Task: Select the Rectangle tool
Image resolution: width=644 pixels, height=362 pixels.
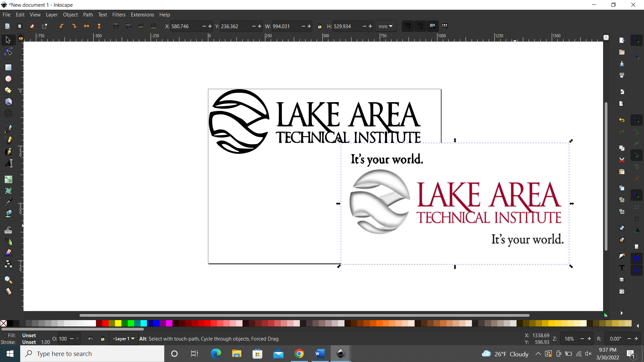Action: click(8, 67)
